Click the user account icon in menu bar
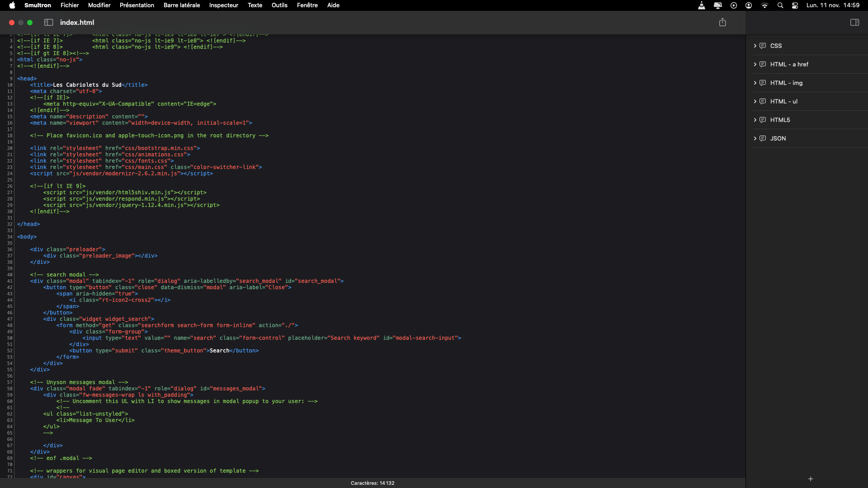Image resolution: width=868 pixels, height=488 pixels. pos(749,5)
